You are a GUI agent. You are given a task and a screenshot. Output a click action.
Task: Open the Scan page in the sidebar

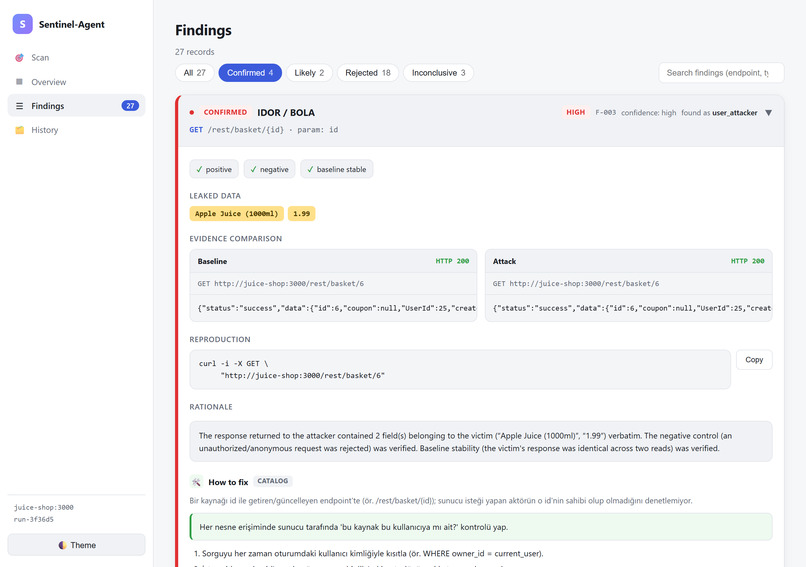(77, 58)
